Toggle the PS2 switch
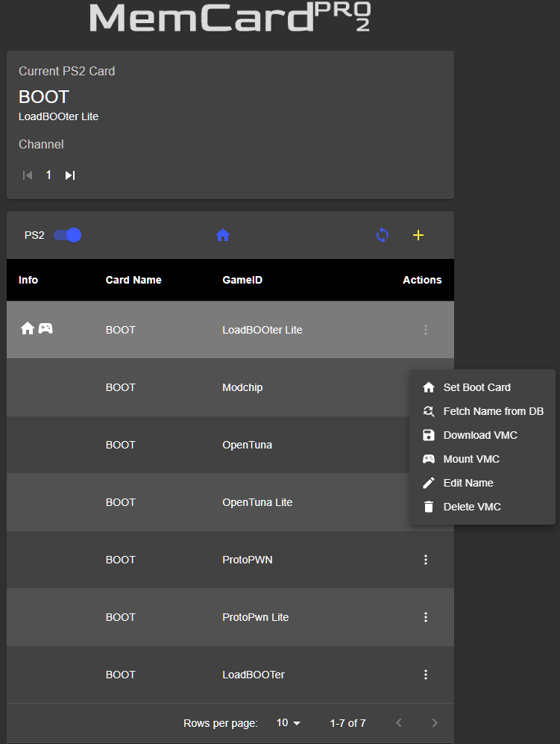This screenshot has height=744, width=560. [x=67, y=235]
